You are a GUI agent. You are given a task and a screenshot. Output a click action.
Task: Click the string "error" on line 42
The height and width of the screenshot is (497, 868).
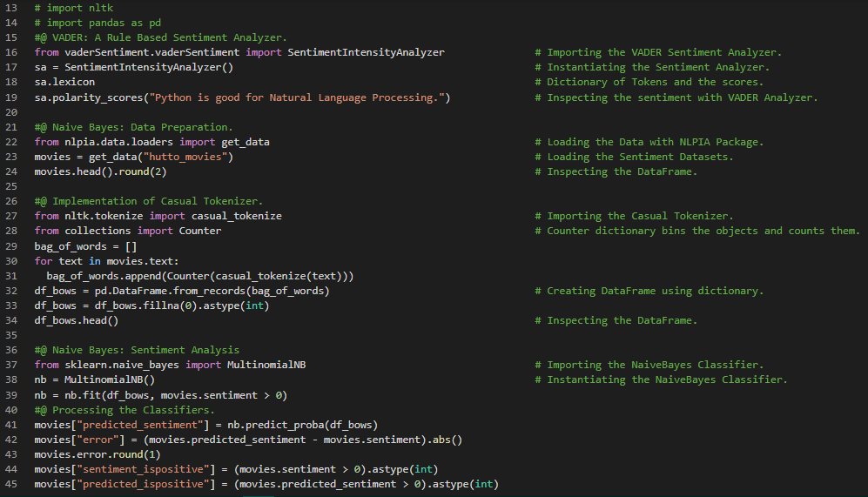[98, 440]
